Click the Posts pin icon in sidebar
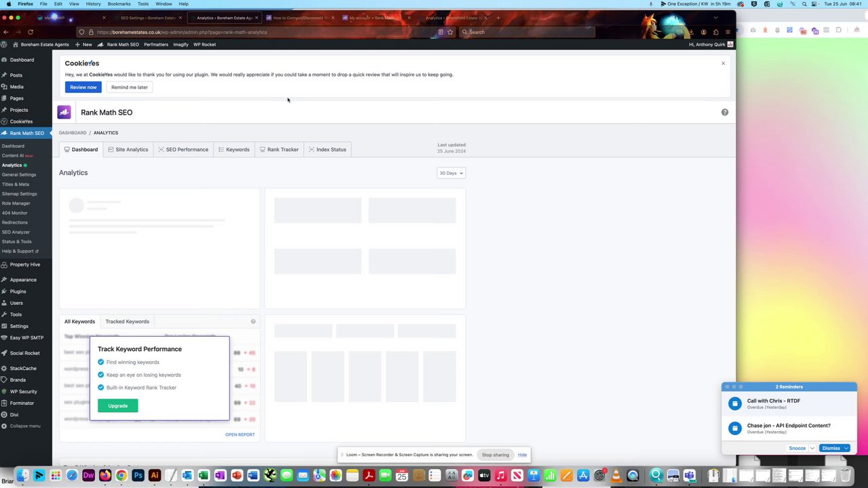 pos(4,75)
